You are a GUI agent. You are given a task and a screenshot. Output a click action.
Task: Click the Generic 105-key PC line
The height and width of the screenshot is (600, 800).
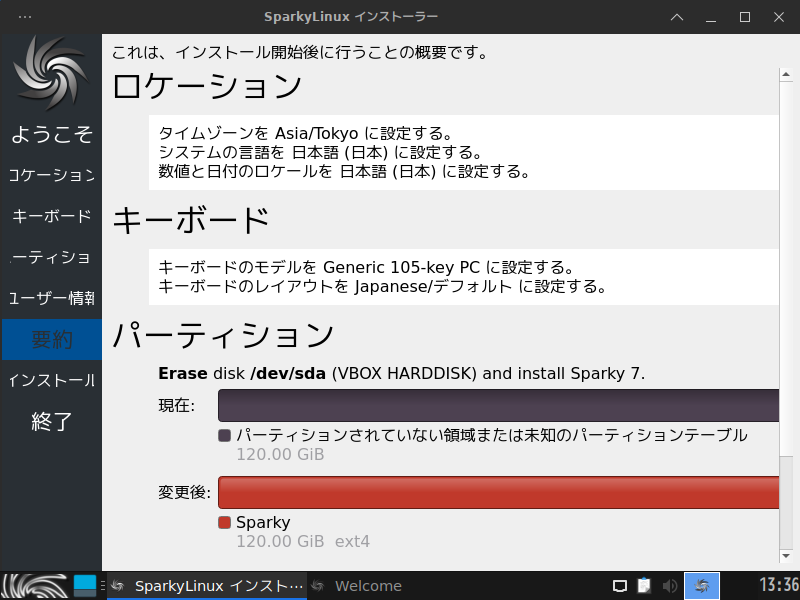coord(367,267)
